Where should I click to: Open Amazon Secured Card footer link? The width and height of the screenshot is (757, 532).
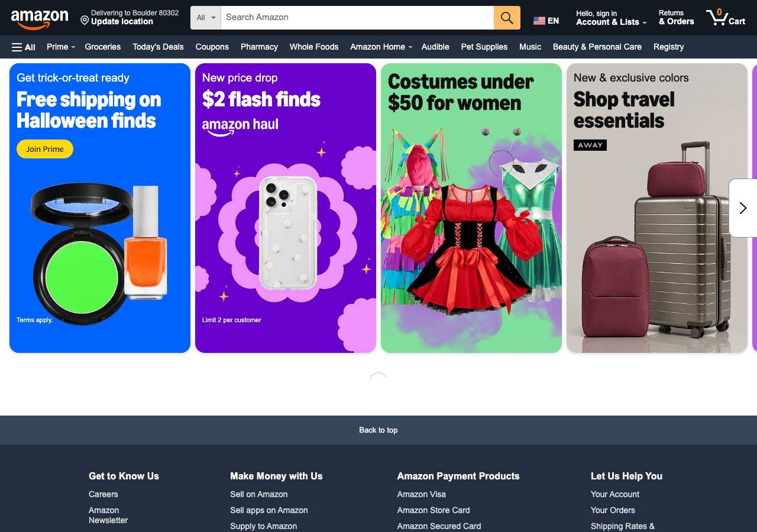[439, 526]
